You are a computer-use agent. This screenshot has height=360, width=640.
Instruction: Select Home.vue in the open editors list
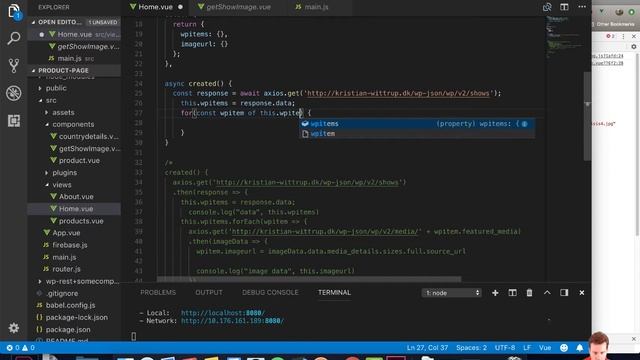(74, 34)
